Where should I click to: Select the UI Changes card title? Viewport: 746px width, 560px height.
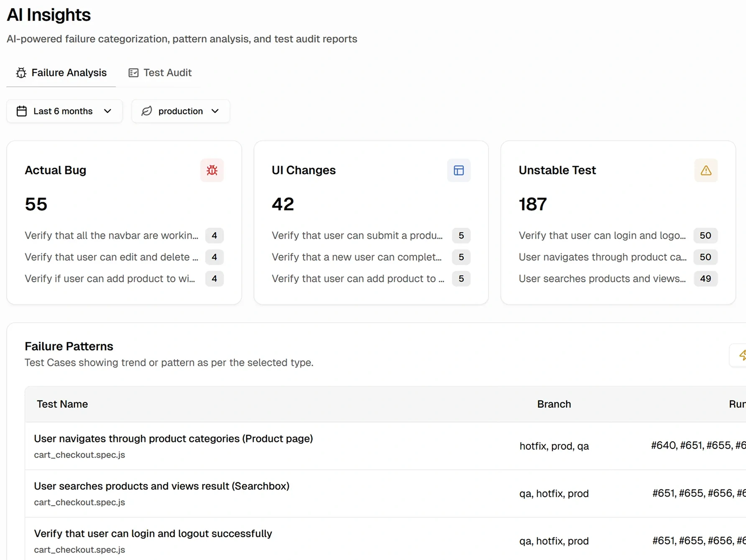click(x=304, y=170)
